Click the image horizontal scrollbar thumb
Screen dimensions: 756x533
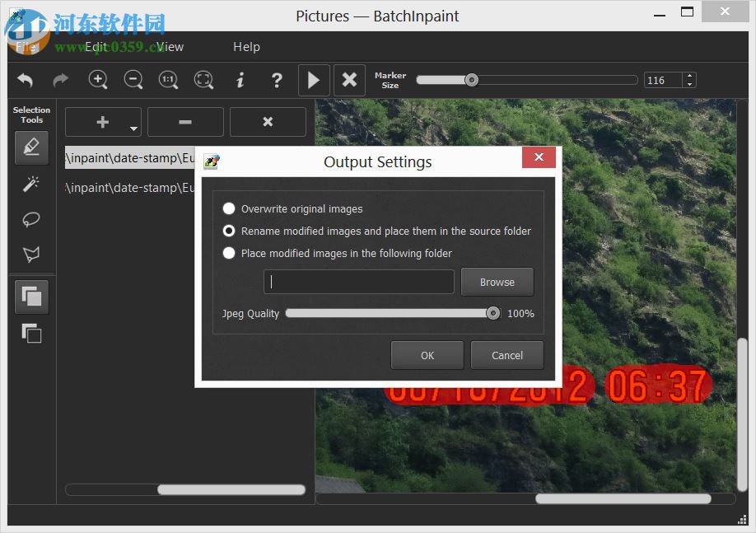[623, 498]
